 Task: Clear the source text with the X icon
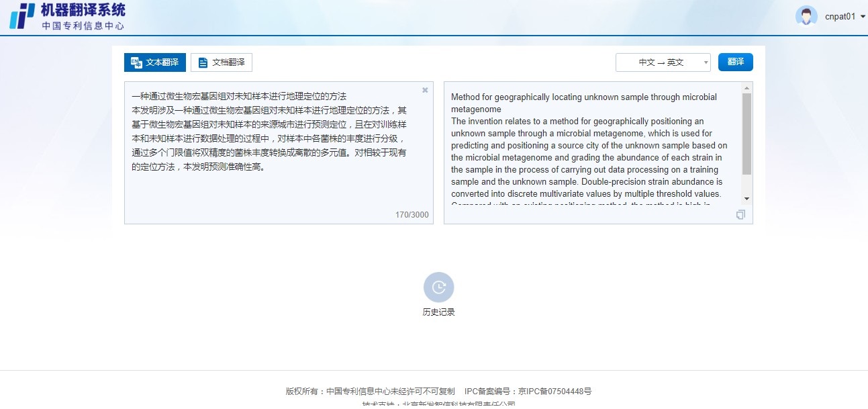(x=425, y=90)
